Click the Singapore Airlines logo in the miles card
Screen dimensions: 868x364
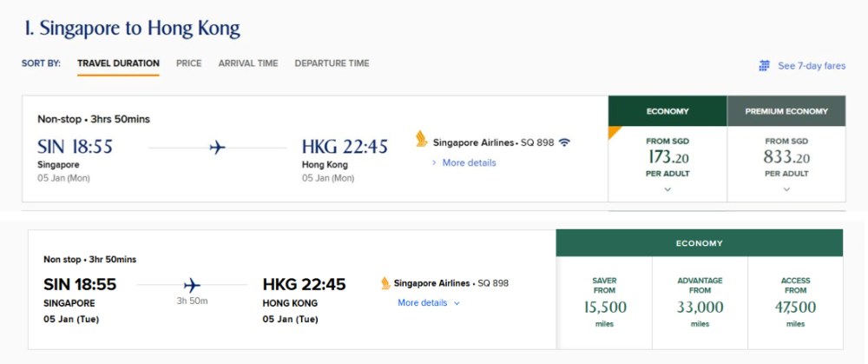385,283
